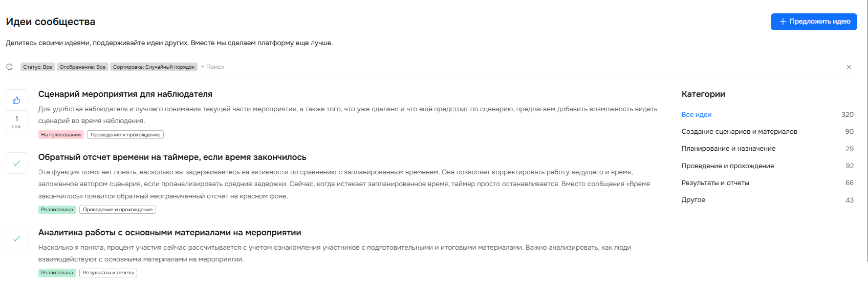The width and height of the screenshot is (868, 283).
Task: Click the "На голосовании" status tag
Action: [x=61, y=135]
